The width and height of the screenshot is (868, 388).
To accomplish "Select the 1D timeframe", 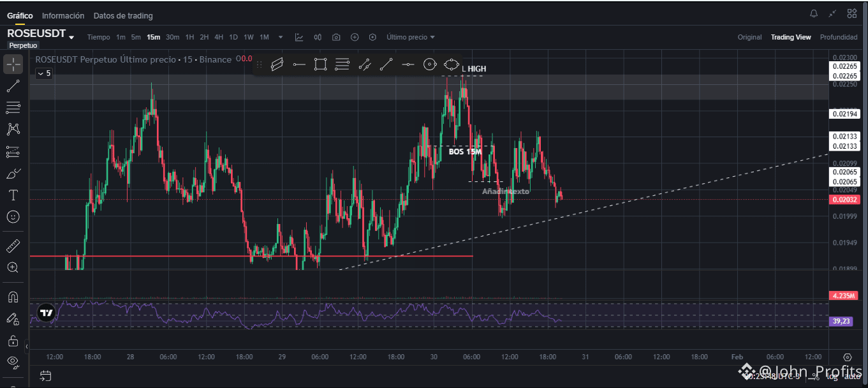I will [233, 37].
